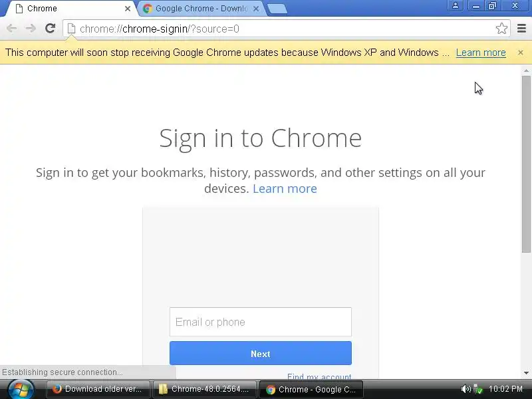532x399 pixels.
Task: Click the browser forward arrow
Action: click(x=31, y=29)
